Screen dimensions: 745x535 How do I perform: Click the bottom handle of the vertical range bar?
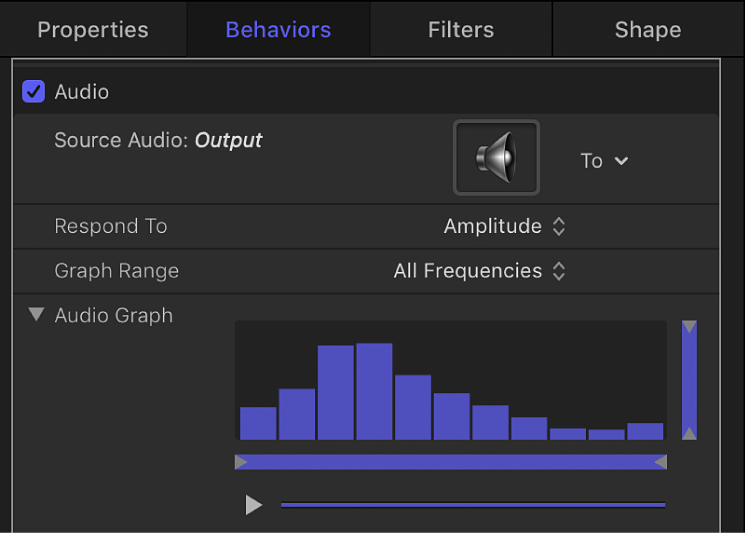pos(689,432)
